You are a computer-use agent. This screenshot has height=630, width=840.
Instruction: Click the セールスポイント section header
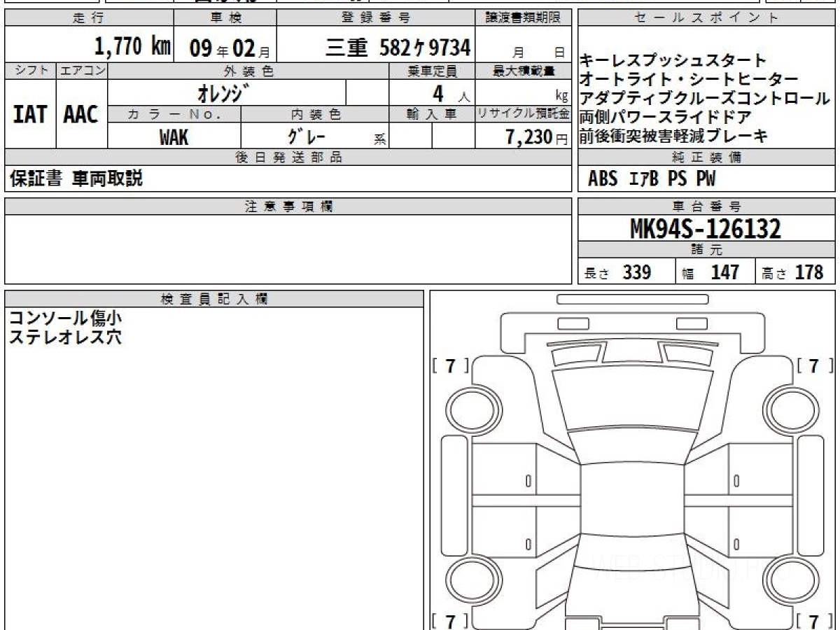point(706,18)
